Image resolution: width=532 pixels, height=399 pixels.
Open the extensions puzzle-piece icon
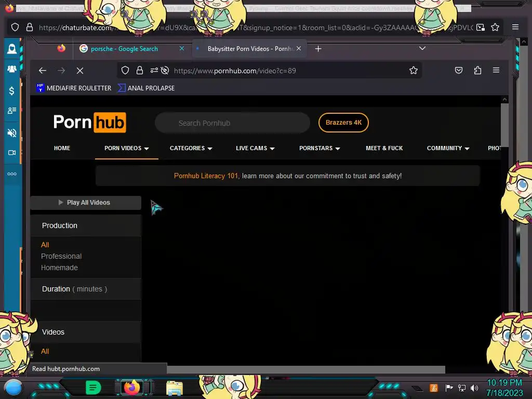477,70
